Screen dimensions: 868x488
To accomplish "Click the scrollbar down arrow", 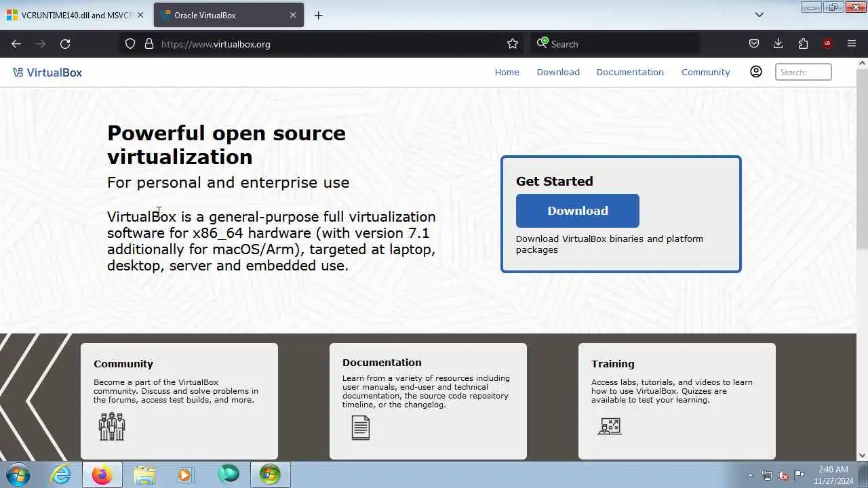I will click(x=862, y=456).
